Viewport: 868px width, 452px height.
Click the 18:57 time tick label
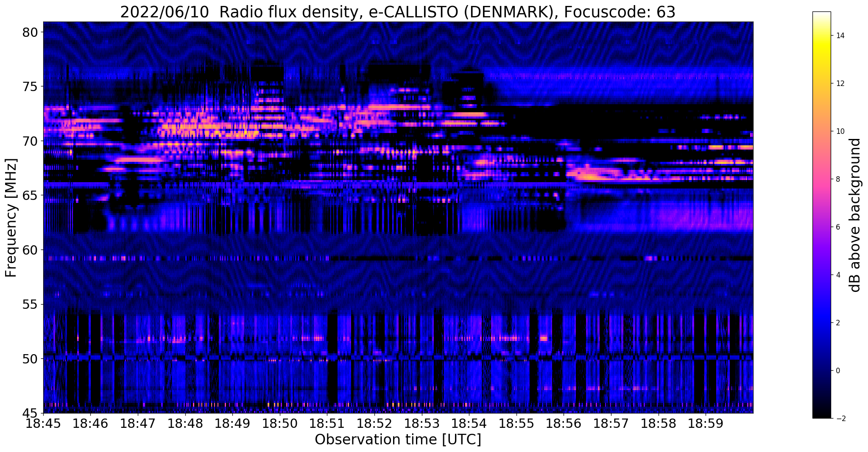pyautogui.click(x=611, y=423)
